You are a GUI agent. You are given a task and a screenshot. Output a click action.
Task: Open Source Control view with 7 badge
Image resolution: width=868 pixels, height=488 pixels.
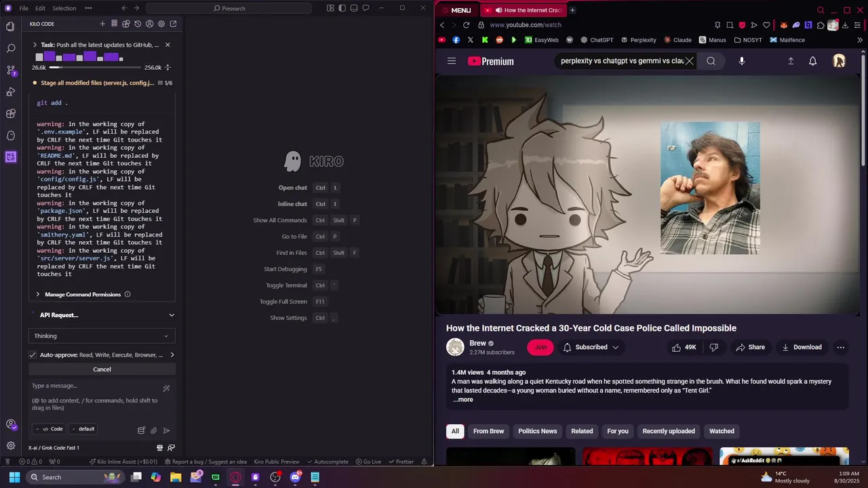pos(10,70)
